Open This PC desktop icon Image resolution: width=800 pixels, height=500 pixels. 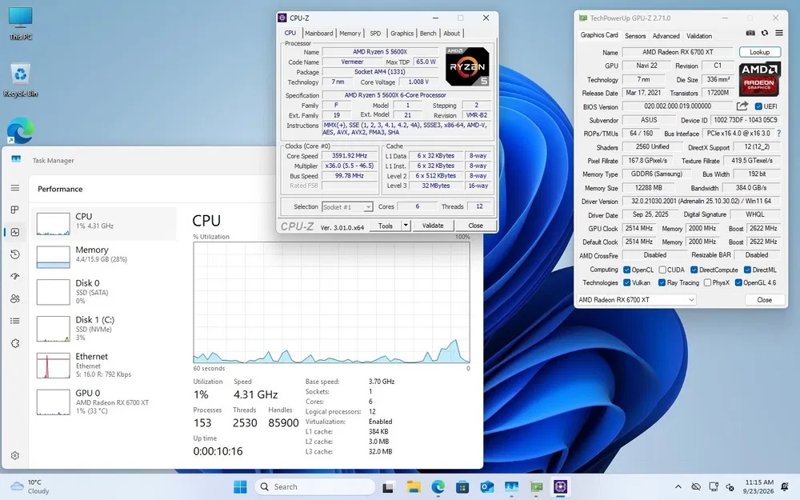tap(20, 23)
